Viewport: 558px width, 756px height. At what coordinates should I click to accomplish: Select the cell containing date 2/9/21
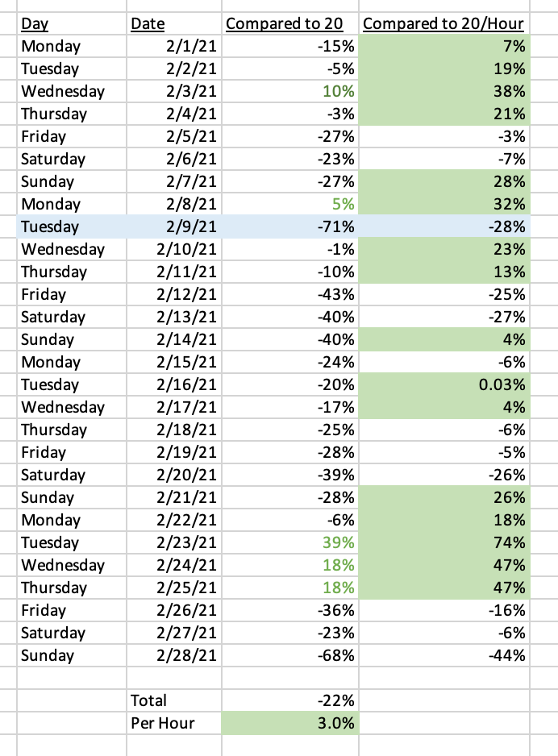(x=174, y=226)
